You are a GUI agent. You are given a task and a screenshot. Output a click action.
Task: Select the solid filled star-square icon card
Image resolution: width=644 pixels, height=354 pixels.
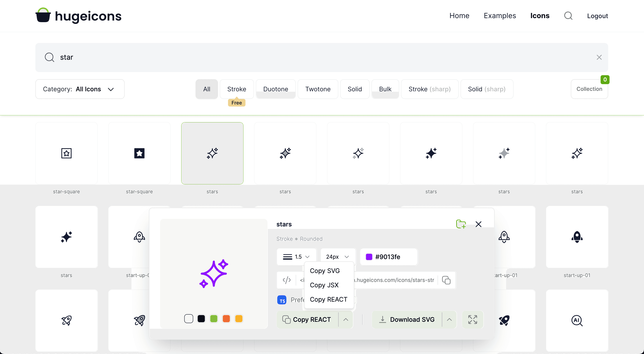point(139,153)
